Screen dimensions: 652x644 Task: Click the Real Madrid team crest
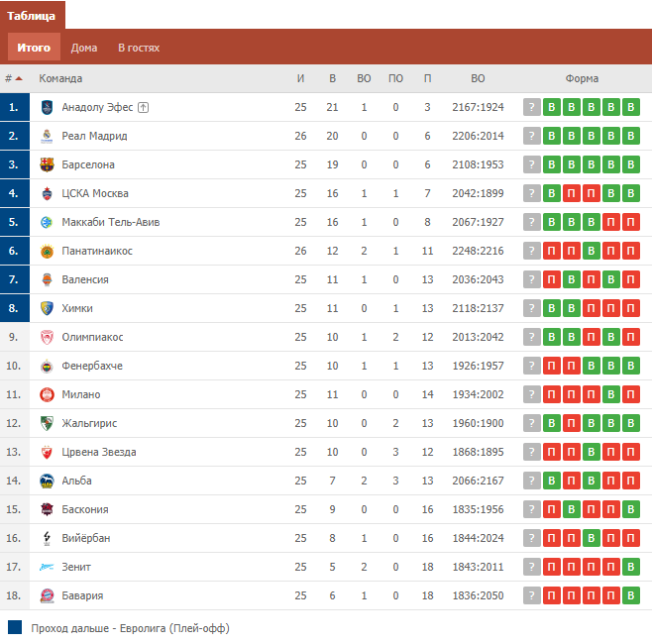[x=47, y=136]
